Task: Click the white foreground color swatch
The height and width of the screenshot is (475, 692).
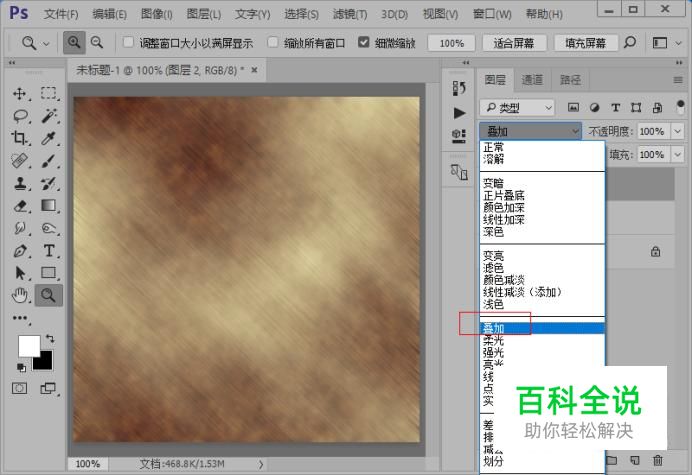Action: (27, 345)
